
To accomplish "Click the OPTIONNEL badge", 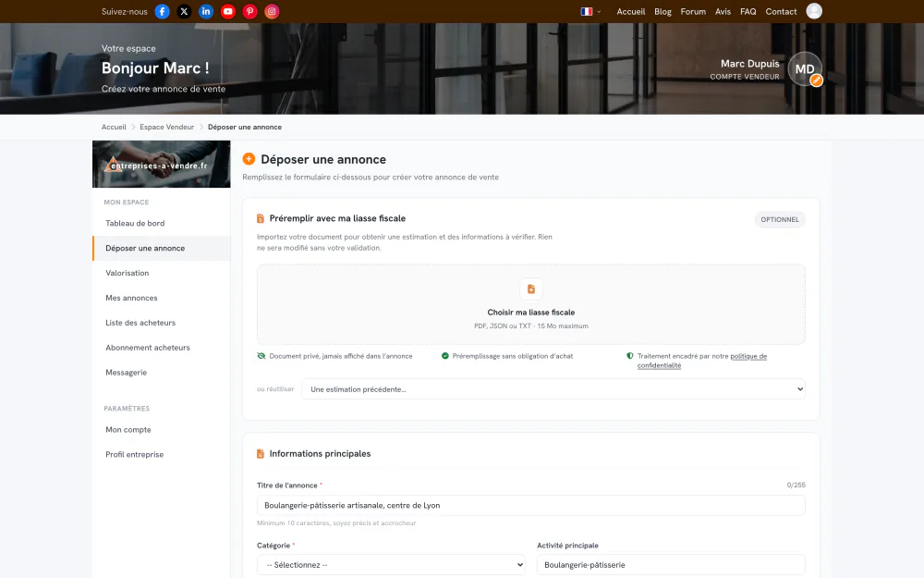I will point(780,219).
